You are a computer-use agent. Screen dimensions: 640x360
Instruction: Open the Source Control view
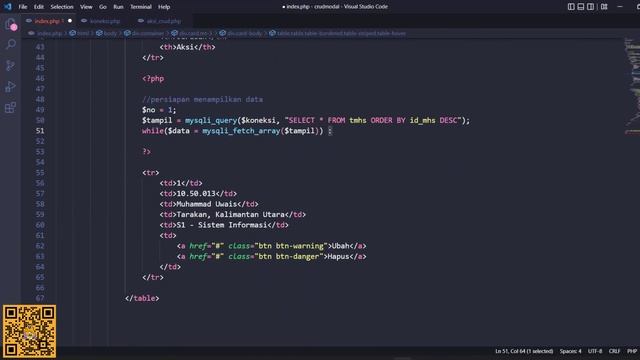click(x=11, y=65)
